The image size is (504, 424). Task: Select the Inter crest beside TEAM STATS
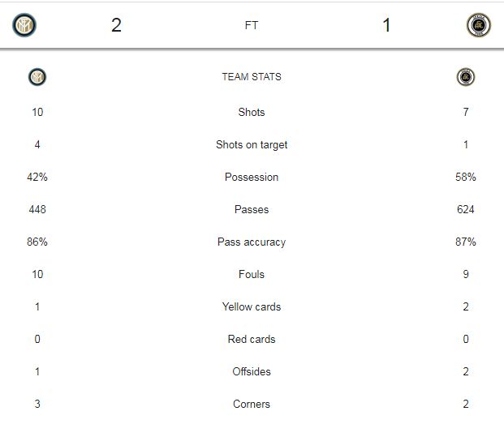[x=37, y=77]
